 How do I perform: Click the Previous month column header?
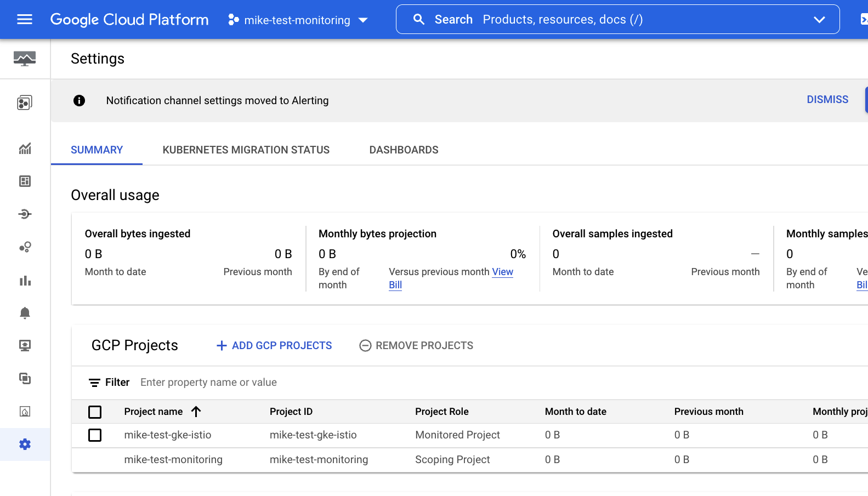click(709, 412)
